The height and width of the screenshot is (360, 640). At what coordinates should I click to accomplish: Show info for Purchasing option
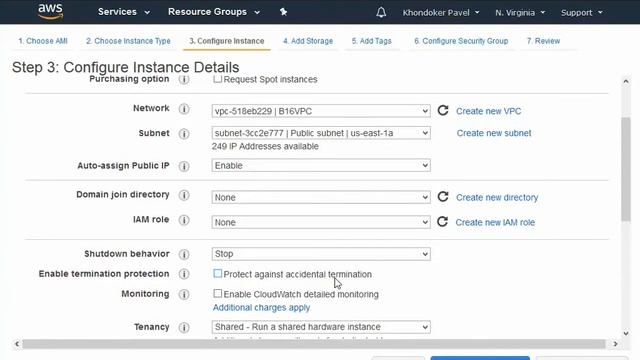[x=184, y=79]
